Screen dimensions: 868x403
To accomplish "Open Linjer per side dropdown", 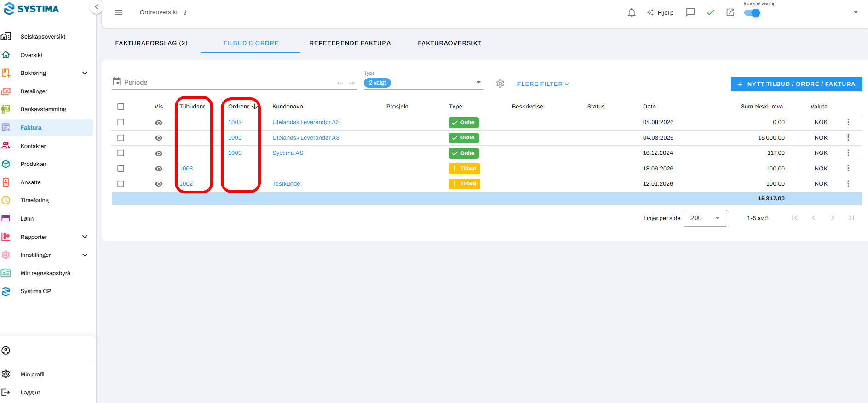I will point(705,218).
